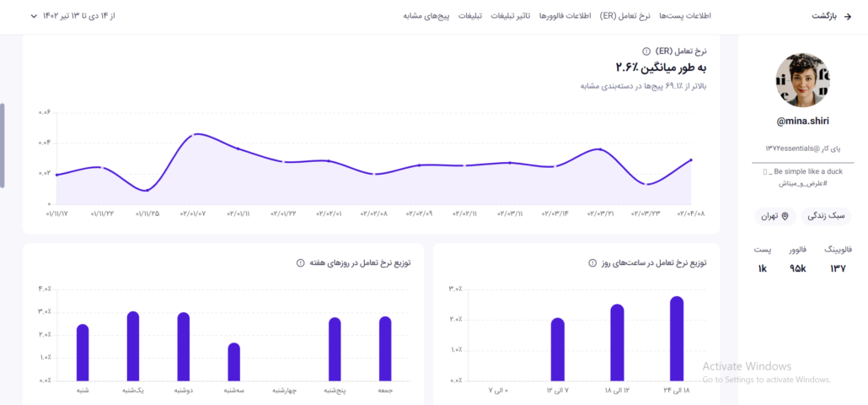Click line chart point at ۰۲/۰۱/۱۱
Screen dimensions: 868x405
pyautogui.click(x=238, y=148)
